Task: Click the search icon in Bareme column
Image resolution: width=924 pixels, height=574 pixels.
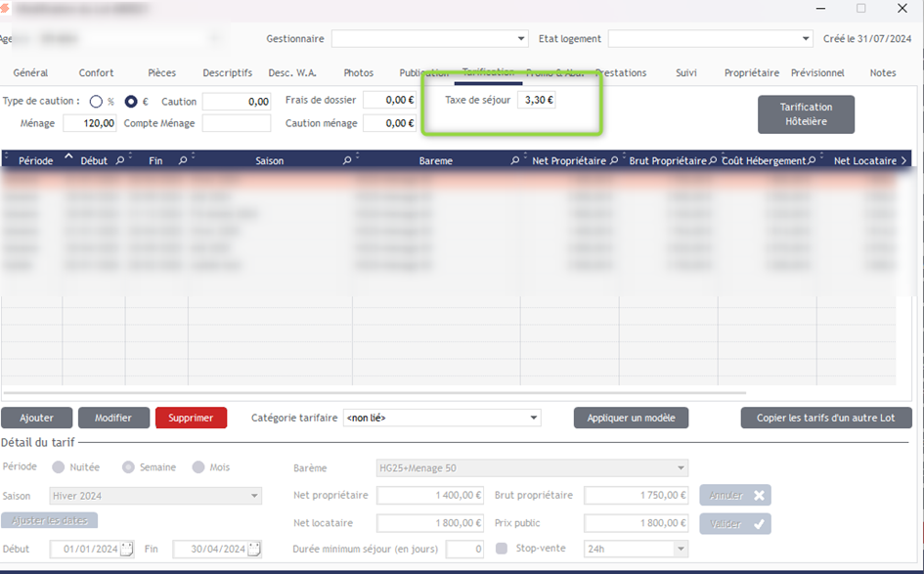Action: point(515,160)
